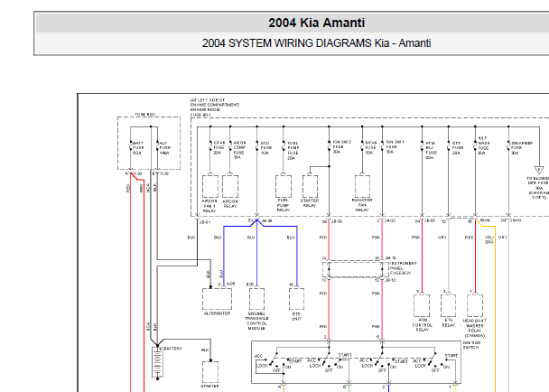Click the JB-12 connector label

tap(390, 280)
